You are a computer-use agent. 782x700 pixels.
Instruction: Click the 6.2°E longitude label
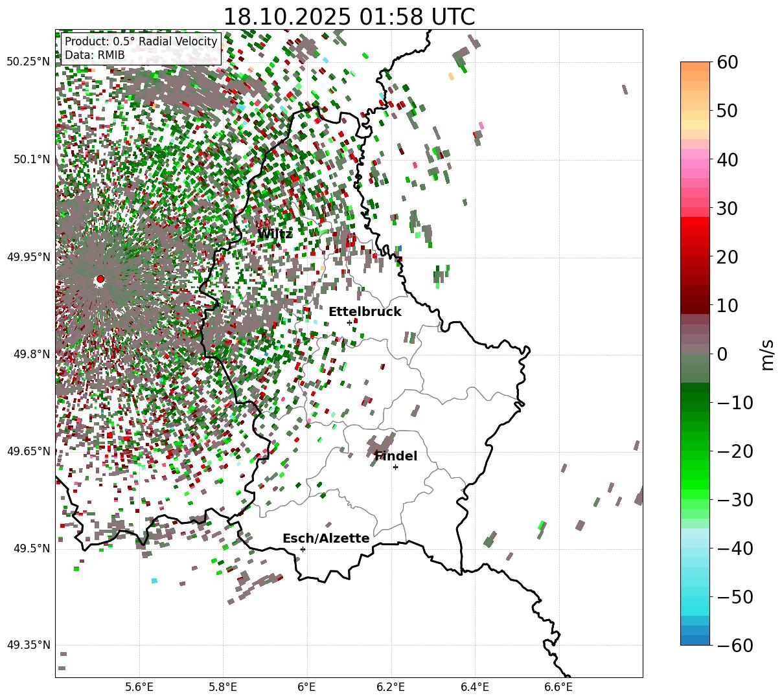click(x=391, y=687)
